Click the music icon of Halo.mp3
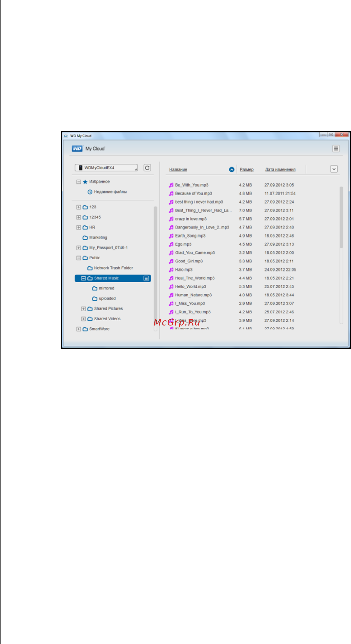Screen dimensions: 351x644 [x=171, y=270]
